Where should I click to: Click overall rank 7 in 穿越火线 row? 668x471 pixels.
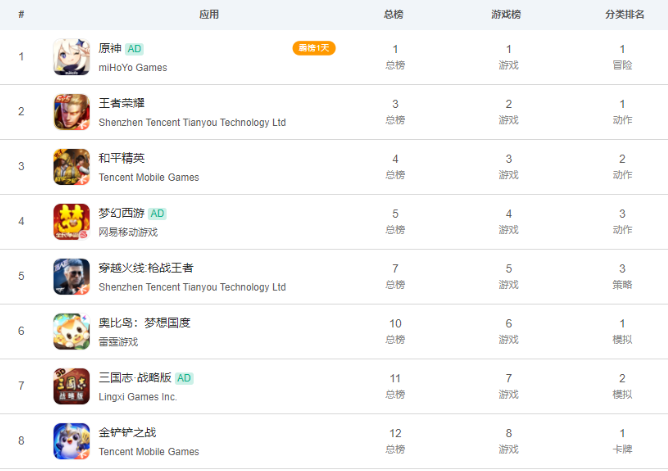(395, 269)
